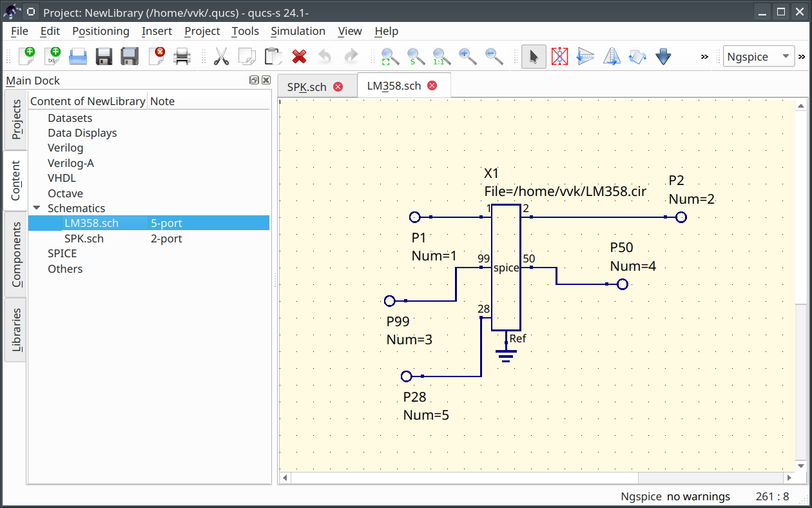
Task: Open the Project menu
Action: click(202, 31)
